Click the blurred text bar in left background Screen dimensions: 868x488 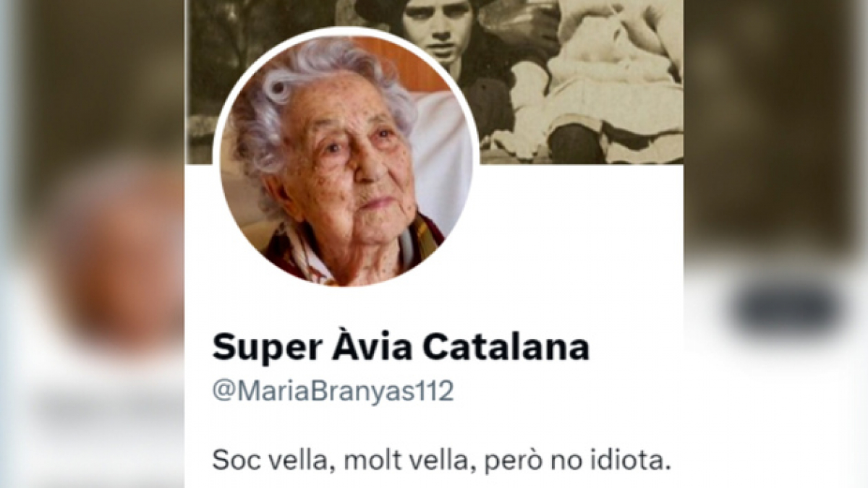tap(101, 410)
